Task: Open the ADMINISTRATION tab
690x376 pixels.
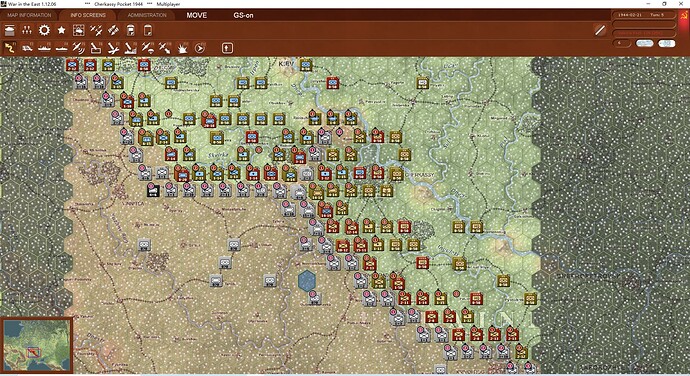Action: pos(147,15)
